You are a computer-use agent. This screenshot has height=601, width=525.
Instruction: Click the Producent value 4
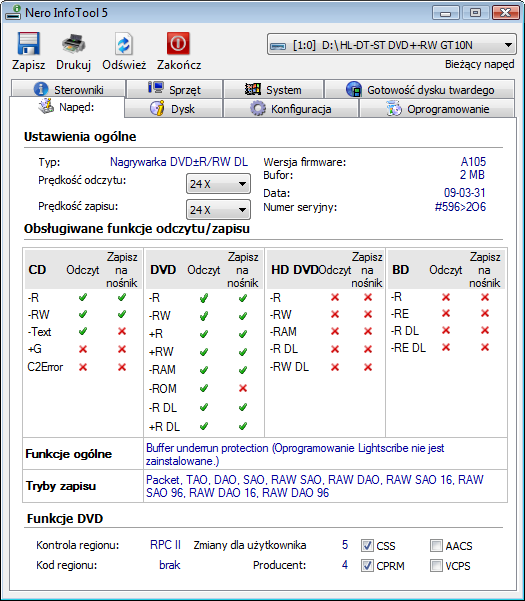345,565
